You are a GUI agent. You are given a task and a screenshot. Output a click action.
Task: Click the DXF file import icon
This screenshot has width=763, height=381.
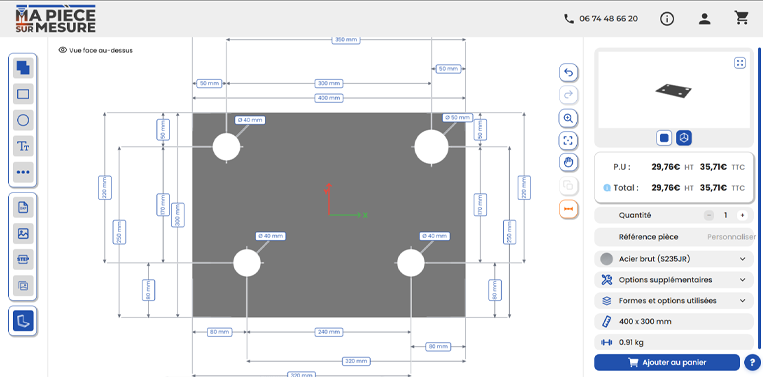click(23, 207)
